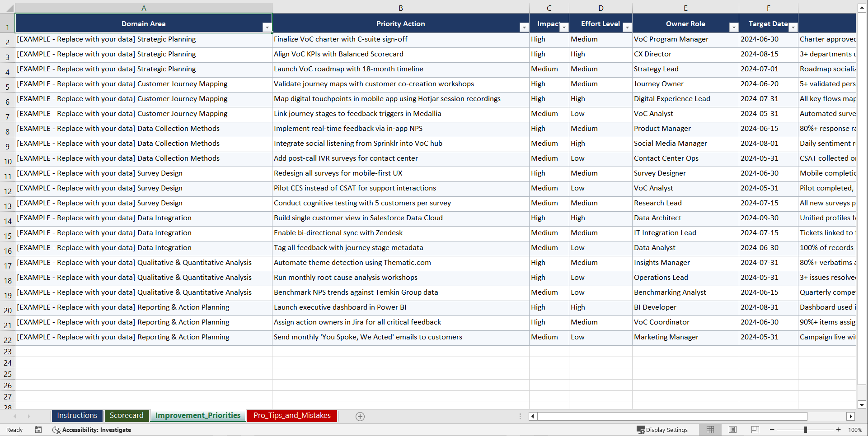Switch to the Scorecard sheet tab
Image resolution: width=868 pixels, height=436 pixels.
coord(127,415)
